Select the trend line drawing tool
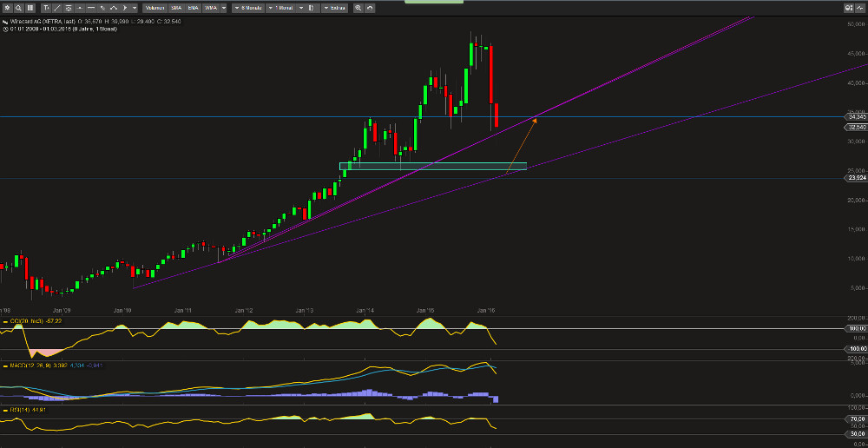The height and width of the screenshot is (448, 868). [x=57, y=8]
